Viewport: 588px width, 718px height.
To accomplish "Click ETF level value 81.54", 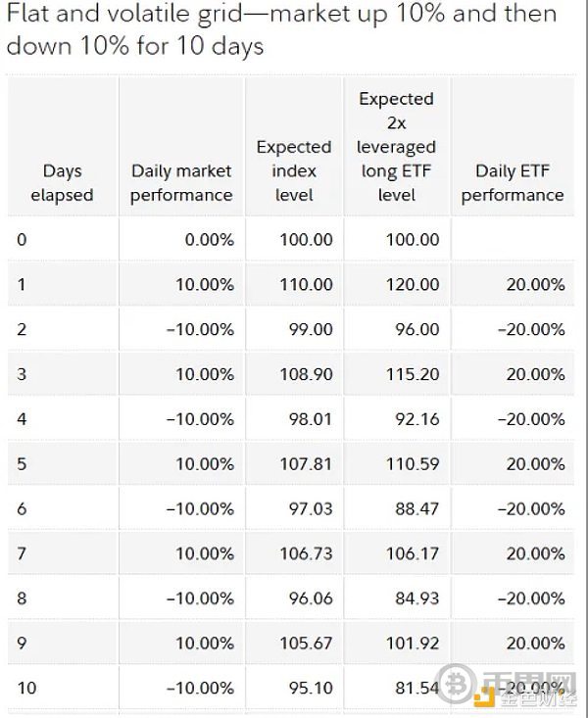I will 417,688.
